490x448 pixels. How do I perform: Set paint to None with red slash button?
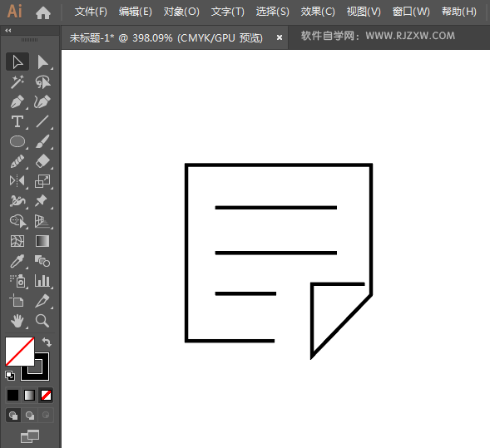[47, 396]
